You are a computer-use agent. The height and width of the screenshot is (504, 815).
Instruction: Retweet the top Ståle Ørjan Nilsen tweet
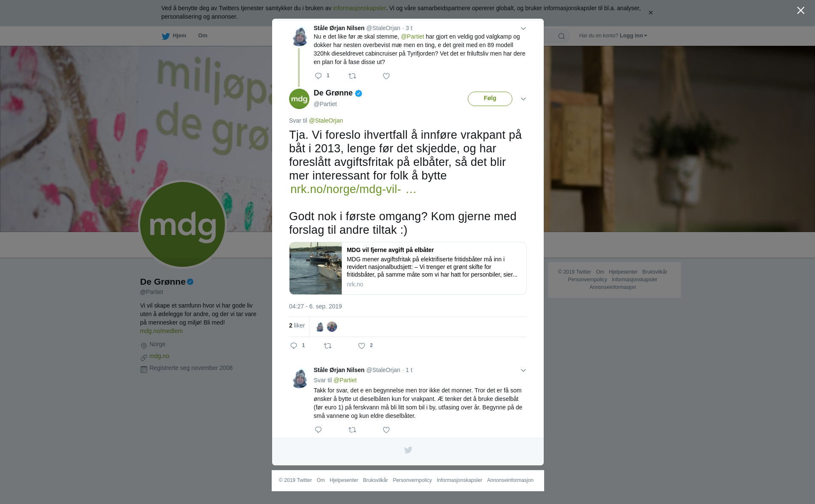coord(352,76)
